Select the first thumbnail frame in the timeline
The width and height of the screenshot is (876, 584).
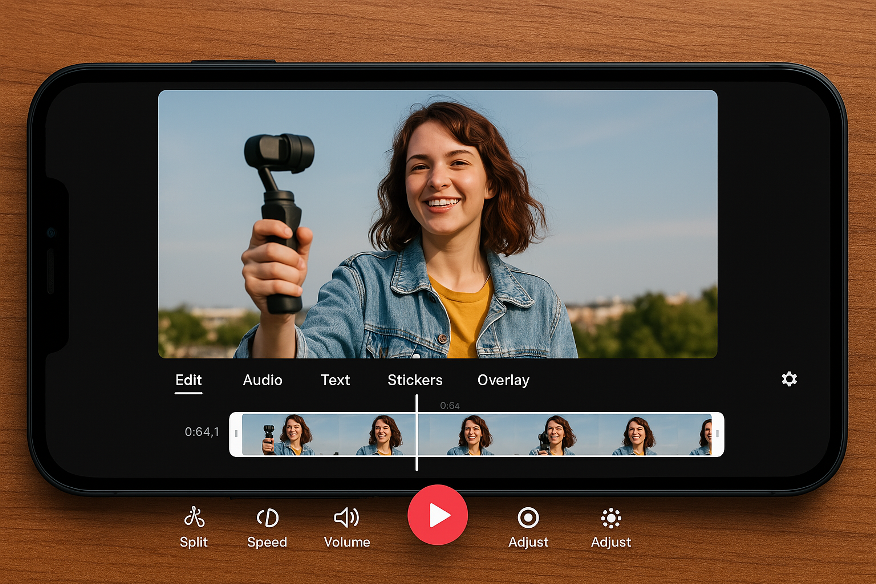coord(285,434)
